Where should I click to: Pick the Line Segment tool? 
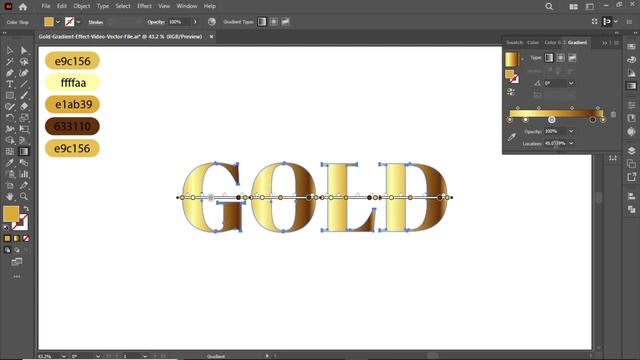(x=24, y=84)
